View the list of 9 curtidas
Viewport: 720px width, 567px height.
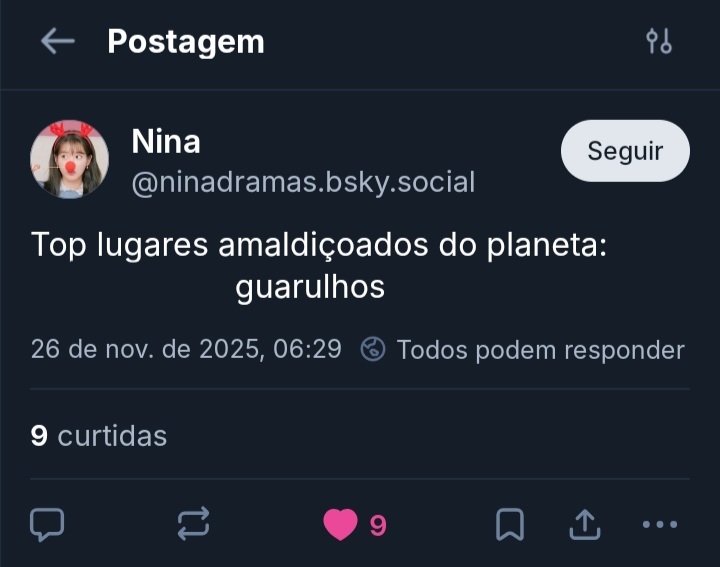click(x=99, y=436)
